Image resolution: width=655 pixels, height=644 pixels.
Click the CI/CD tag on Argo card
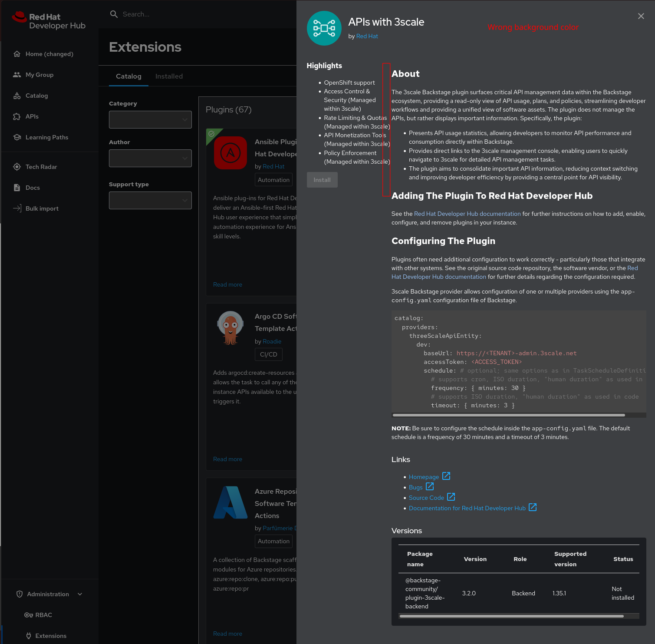click(x=269, y=354)
